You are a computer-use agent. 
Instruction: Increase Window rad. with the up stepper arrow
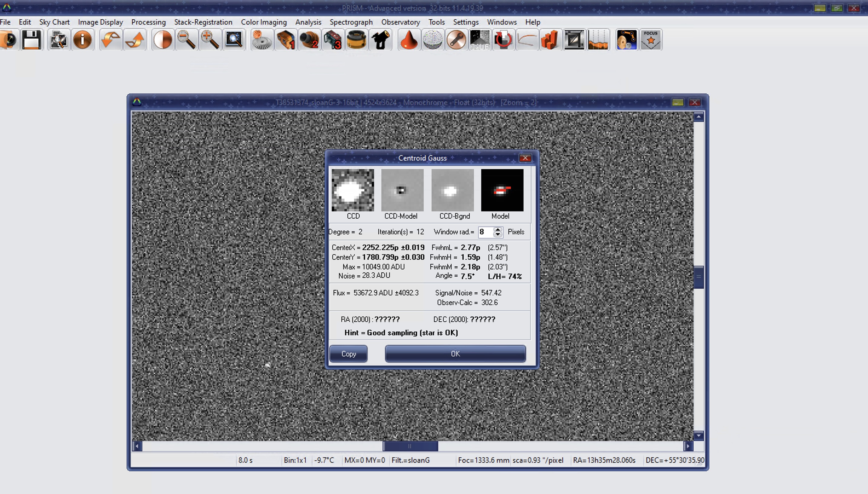point(498,229)
